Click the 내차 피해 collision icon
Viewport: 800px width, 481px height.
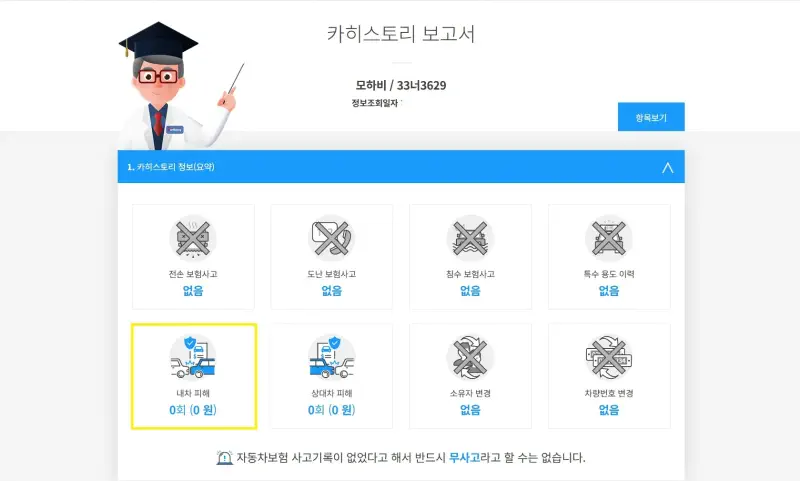click(x=193, y=357)
